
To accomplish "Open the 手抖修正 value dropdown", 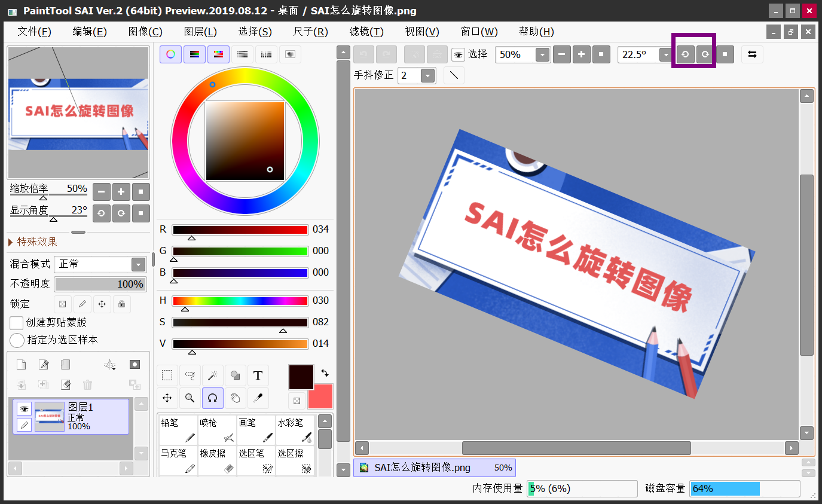I will point(427,75).
